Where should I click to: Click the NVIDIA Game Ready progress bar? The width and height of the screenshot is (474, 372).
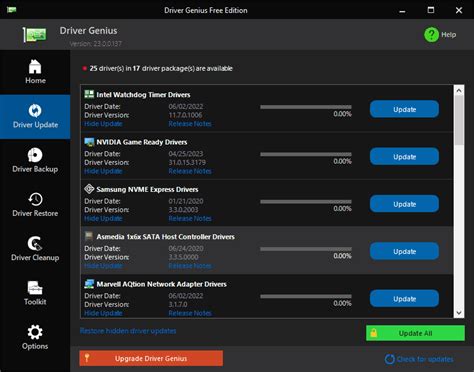(x=306, y=154)
